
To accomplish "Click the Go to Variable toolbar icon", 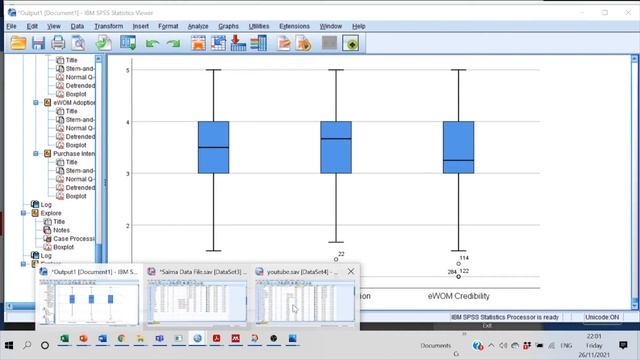I will [x=238, y=43].
